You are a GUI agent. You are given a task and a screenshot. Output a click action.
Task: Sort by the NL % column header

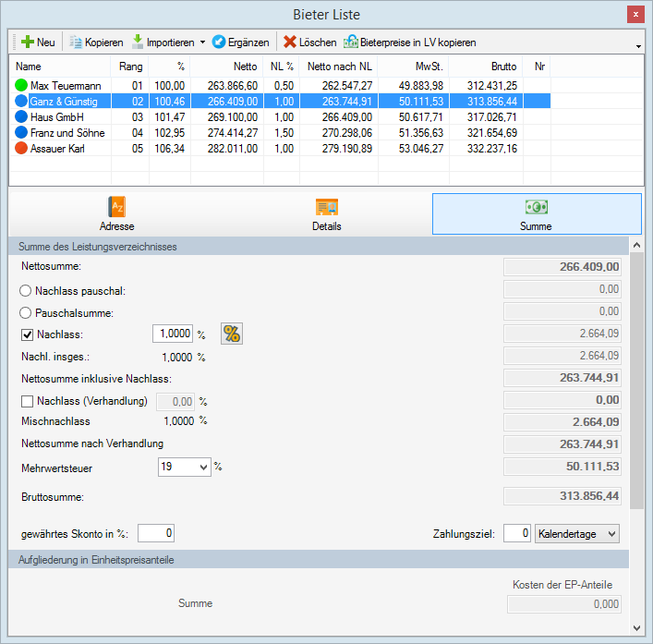[282, 67]
